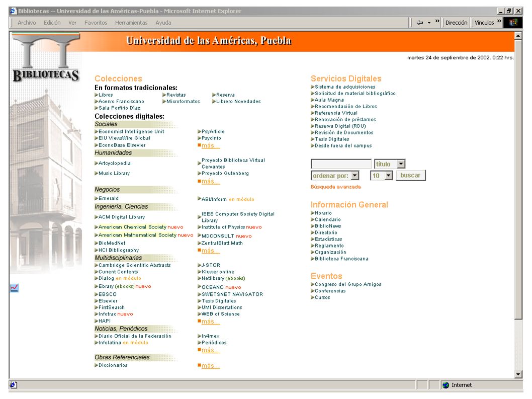Click the más link under Obras Referenciales
Screen dimensions: 532x399
211,366
